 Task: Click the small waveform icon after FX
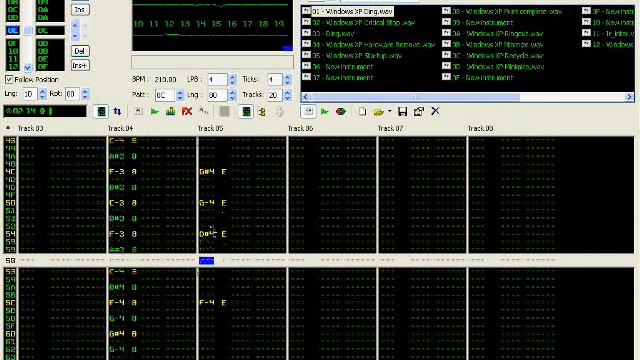coord(203,111)
